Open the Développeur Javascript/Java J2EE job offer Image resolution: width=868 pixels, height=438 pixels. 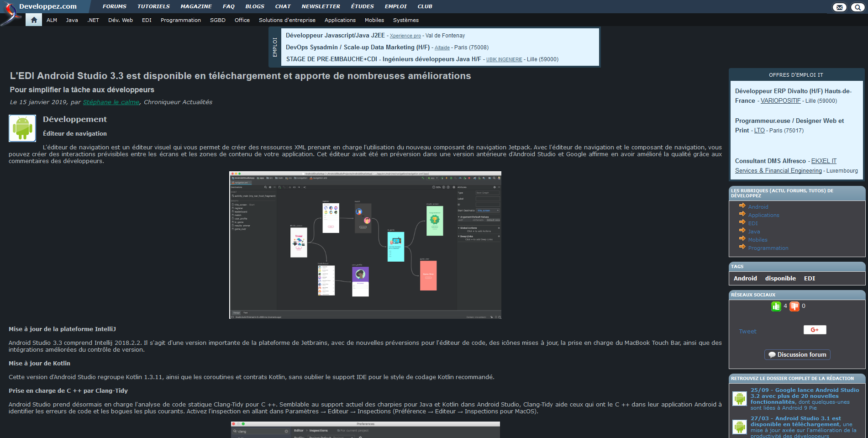[335, 35]
